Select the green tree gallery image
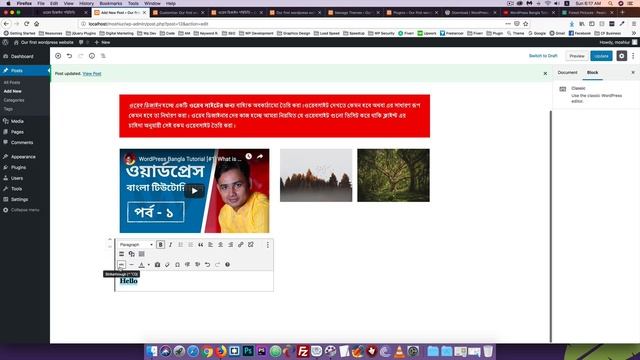This screenshot has height=360, width=640. click(x=393, y=175)
